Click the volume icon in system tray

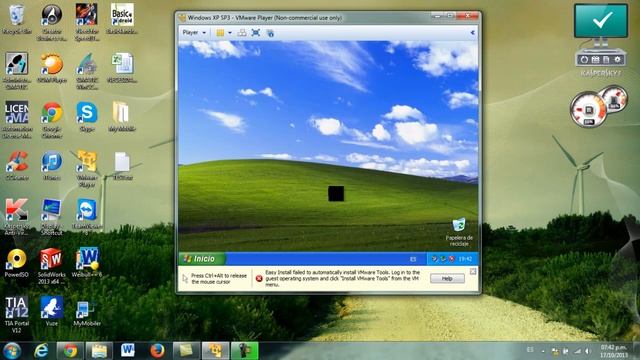587,351
